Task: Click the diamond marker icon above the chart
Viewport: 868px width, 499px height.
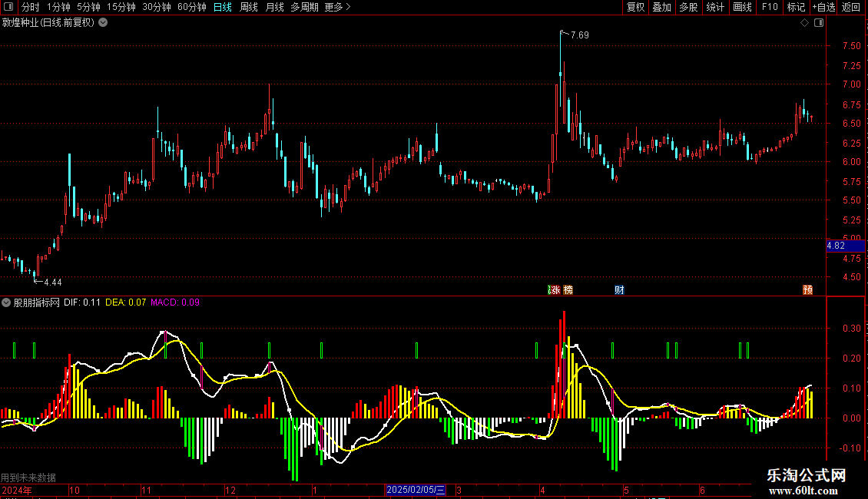Action: [805, 23]
